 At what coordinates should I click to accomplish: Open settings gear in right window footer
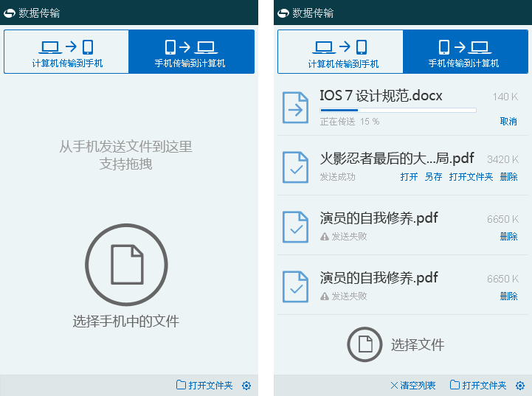tap(520, 386)
